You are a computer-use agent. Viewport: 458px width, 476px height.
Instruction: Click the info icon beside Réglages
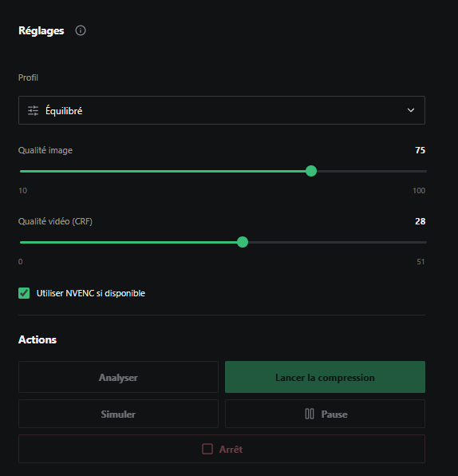point(81,30)
